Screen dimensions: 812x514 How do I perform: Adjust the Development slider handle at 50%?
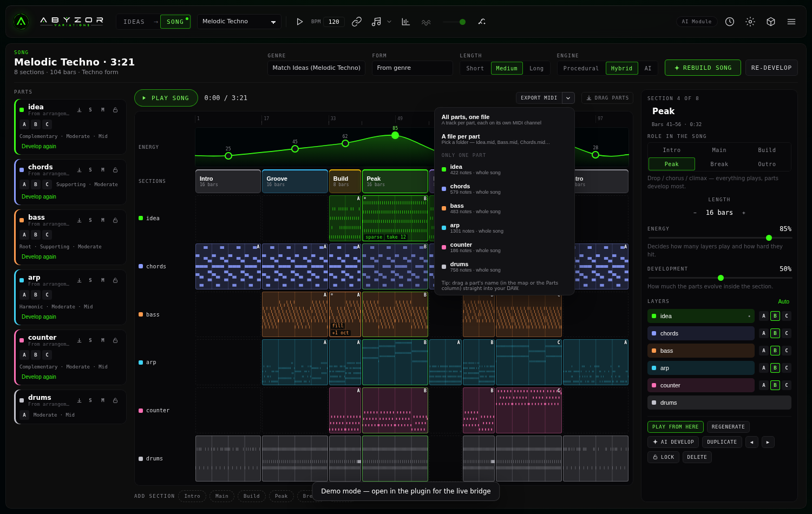point(721,278)
